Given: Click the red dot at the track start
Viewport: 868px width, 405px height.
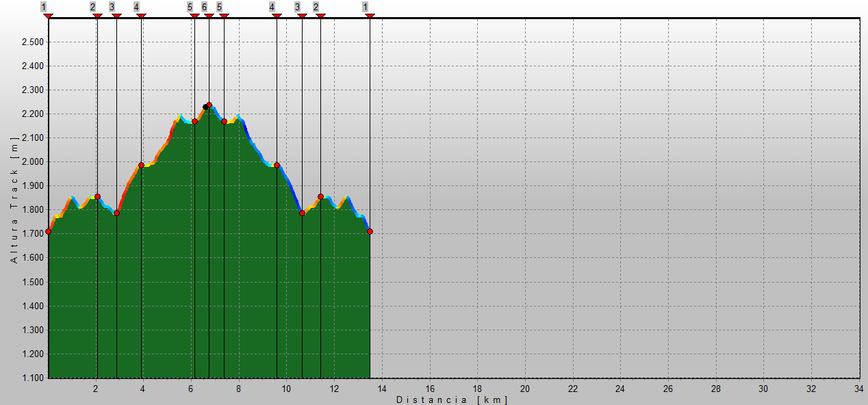Looking at the screenshot, I should [x=48, y=231].
